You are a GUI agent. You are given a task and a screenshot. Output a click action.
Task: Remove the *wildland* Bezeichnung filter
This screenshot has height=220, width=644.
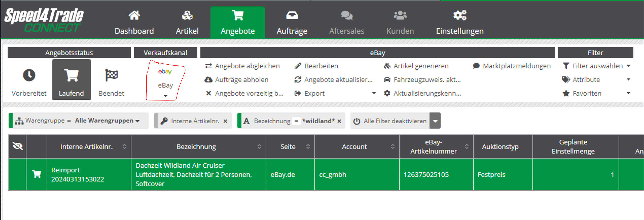tap(339, 121)
